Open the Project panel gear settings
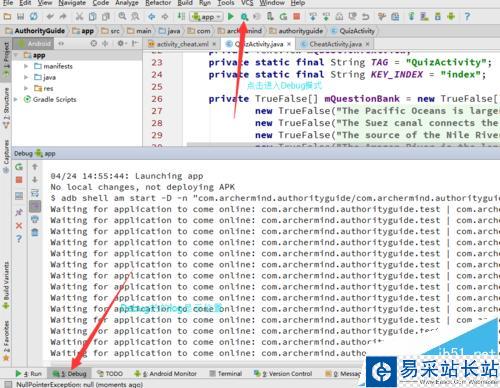 [121, 44]
